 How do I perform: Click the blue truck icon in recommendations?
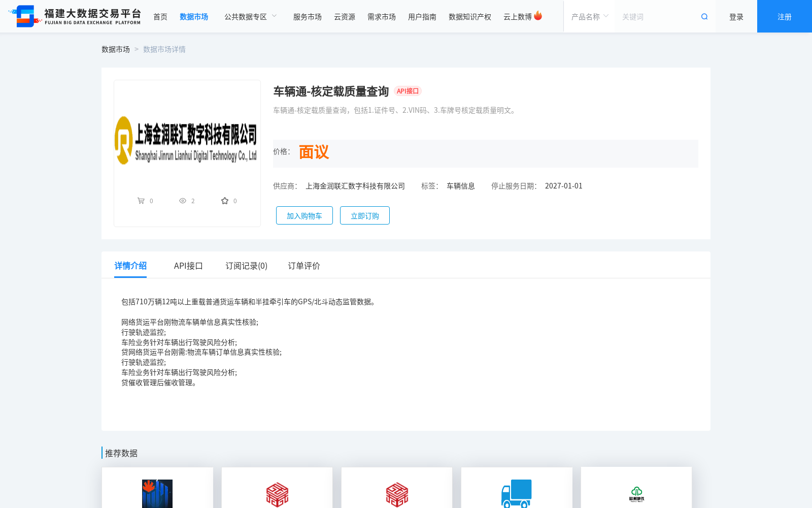(516, 493)
